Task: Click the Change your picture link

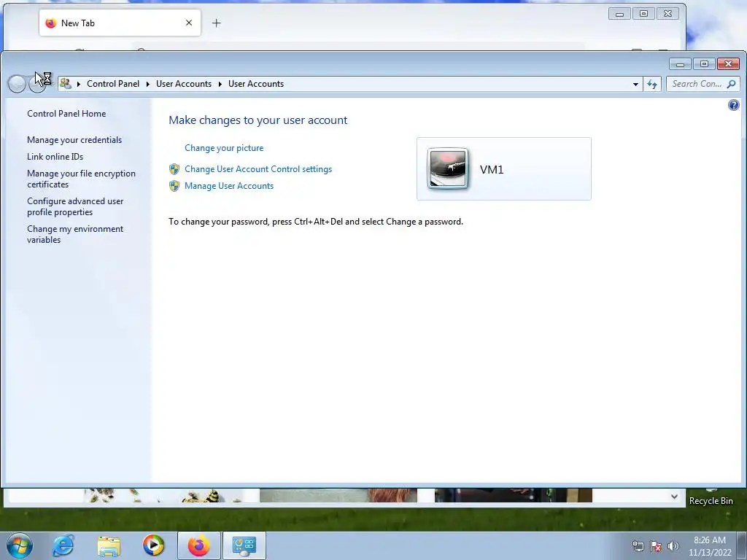Action: (x=224, y=147)
